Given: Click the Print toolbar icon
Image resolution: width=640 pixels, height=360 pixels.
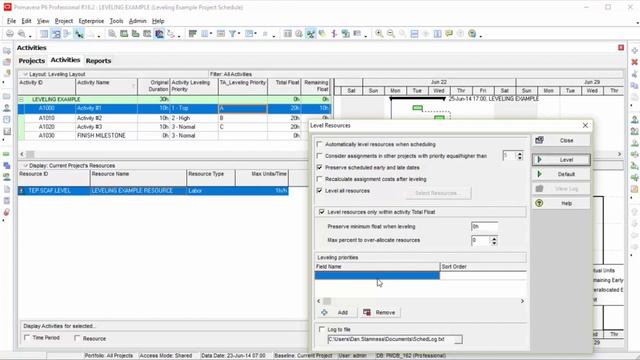Looking at the screenshot, I should (10, 34).
